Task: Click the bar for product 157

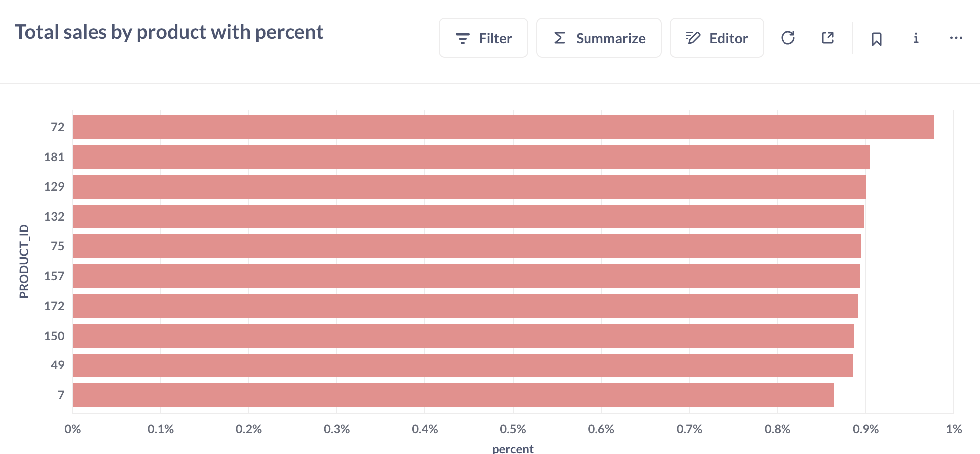Action: point(466,276)
